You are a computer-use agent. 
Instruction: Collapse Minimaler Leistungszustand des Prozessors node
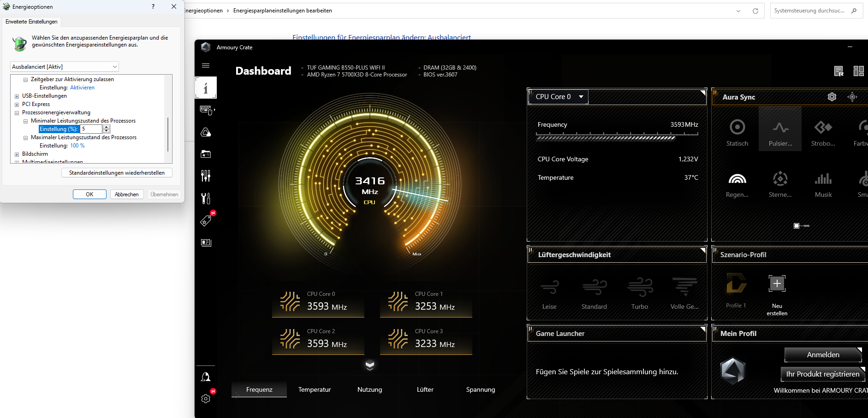(25, 121)
